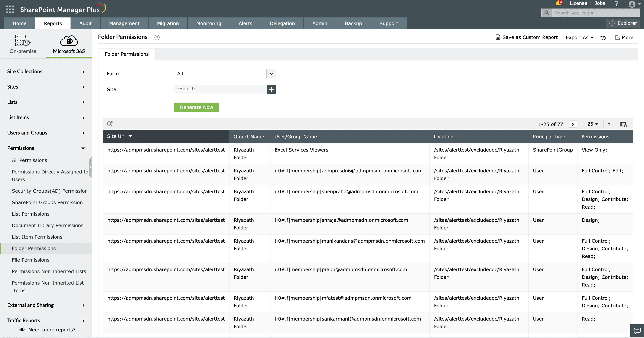Open the Export As dropdown
Viewport: 644px width, 338px height.
point(579,37)
